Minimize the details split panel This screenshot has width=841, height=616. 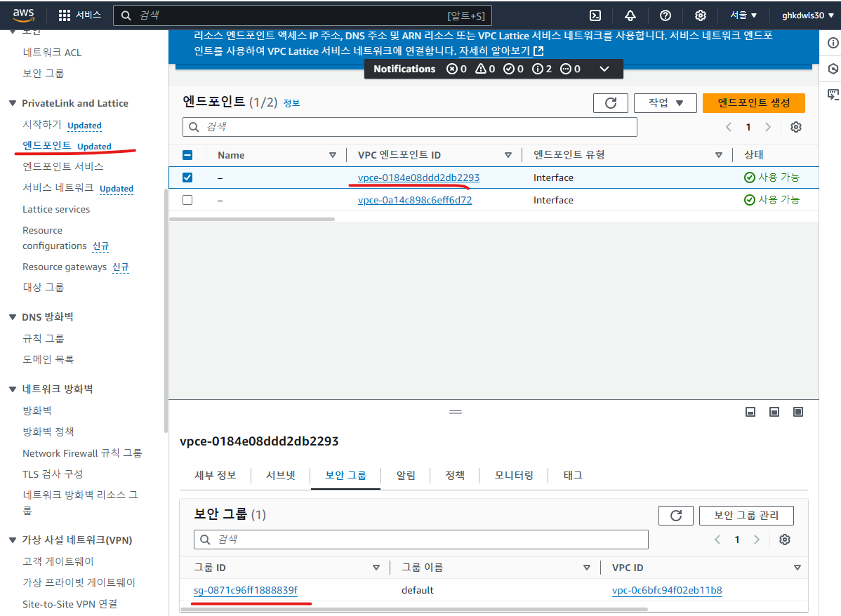click(750, 412)
